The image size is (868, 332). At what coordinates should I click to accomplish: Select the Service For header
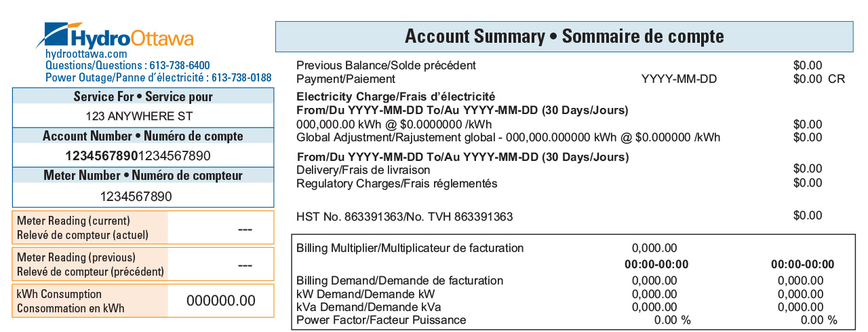(143, 96)
